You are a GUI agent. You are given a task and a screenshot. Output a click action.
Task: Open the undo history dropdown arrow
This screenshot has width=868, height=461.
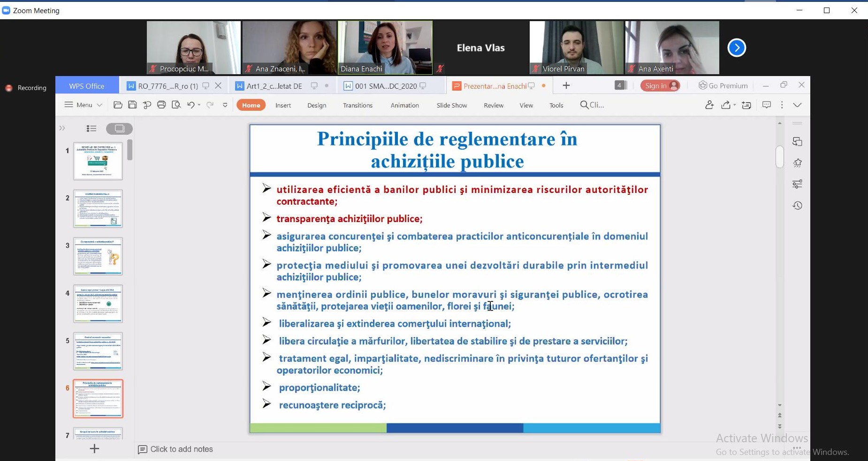pyautogui.click(x=199, y=105)
